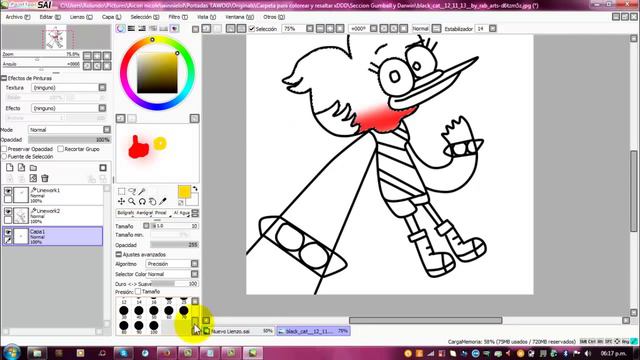Screen dimensions: 640x360
Task: Toggle the HSV sliders panel icon
Action: pos(142,29)
